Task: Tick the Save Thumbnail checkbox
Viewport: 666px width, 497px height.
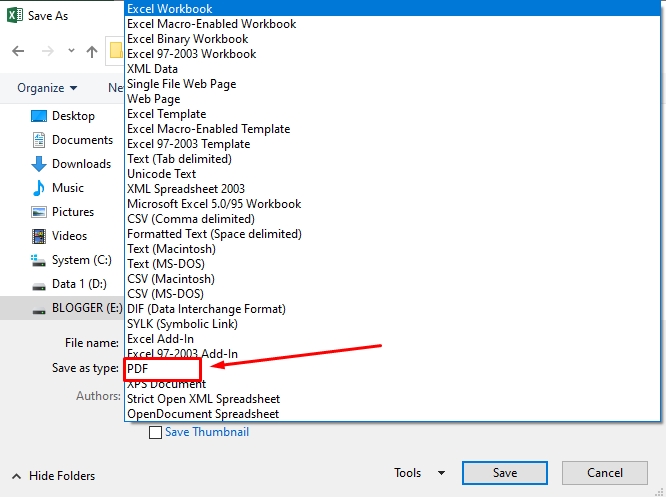Action: coord(155,432)
